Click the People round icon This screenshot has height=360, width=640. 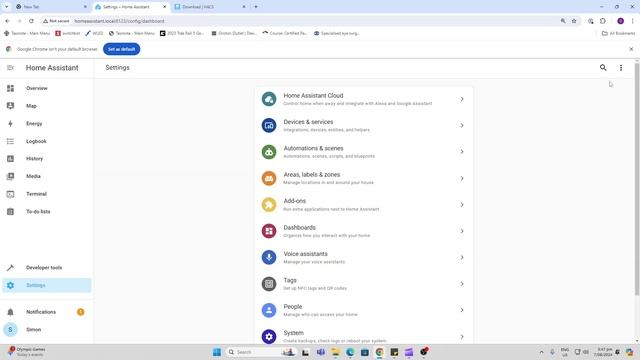coord(269,310)
